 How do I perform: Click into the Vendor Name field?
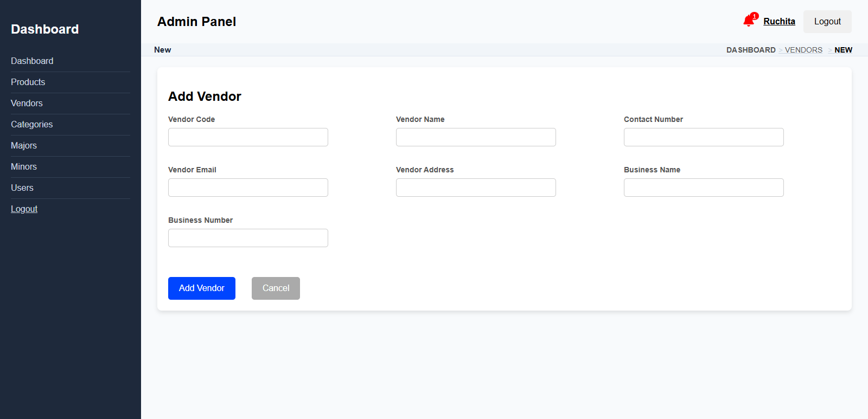coord(476,137)
